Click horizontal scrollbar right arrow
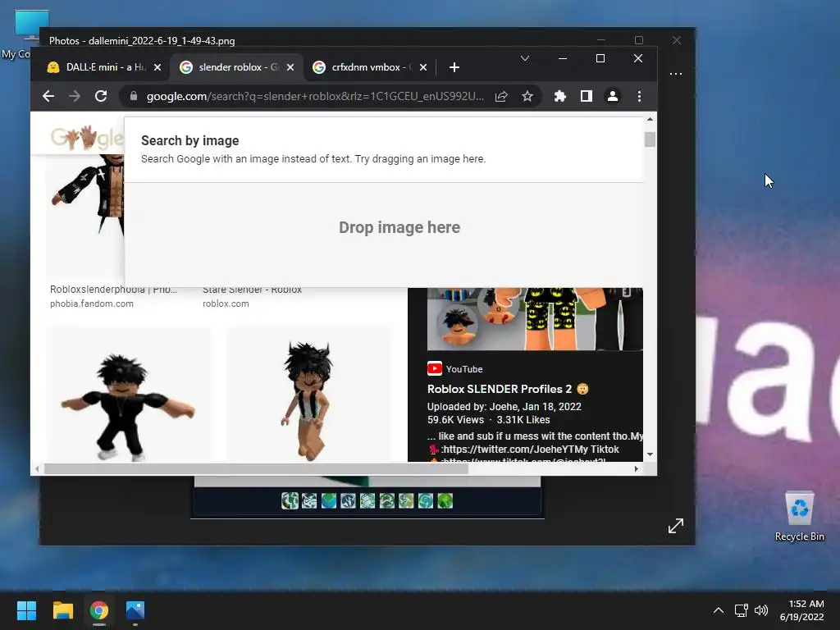Screen dimensions: 840x630 [636, 468]
